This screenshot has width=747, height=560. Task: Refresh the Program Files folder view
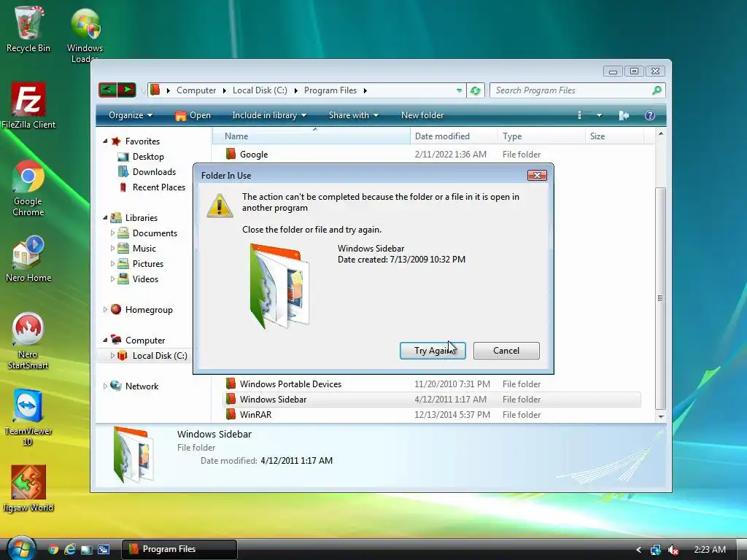[476, 90]
